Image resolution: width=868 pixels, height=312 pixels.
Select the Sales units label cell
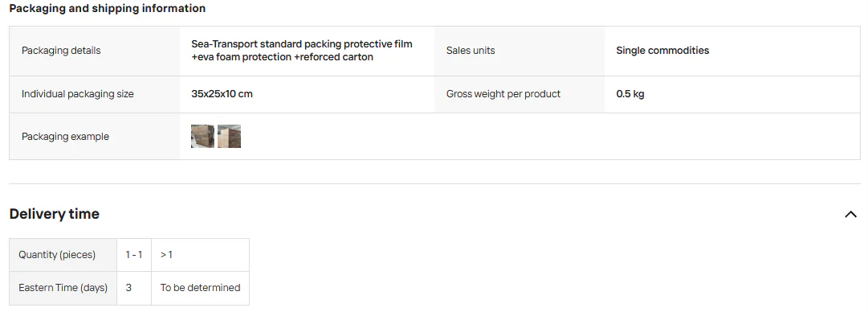[x=520, y=51]
